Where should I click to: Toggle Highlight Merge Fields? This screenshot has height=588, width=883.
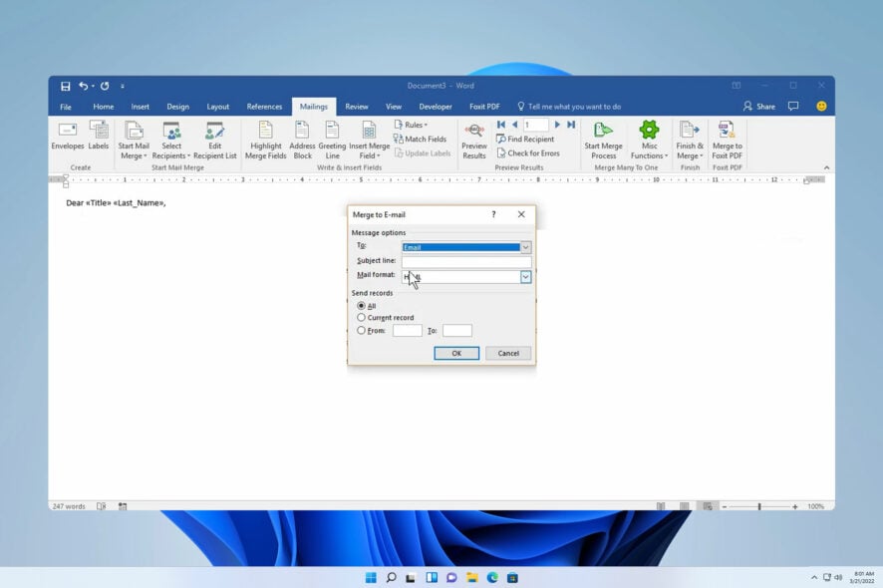point(266,141)
